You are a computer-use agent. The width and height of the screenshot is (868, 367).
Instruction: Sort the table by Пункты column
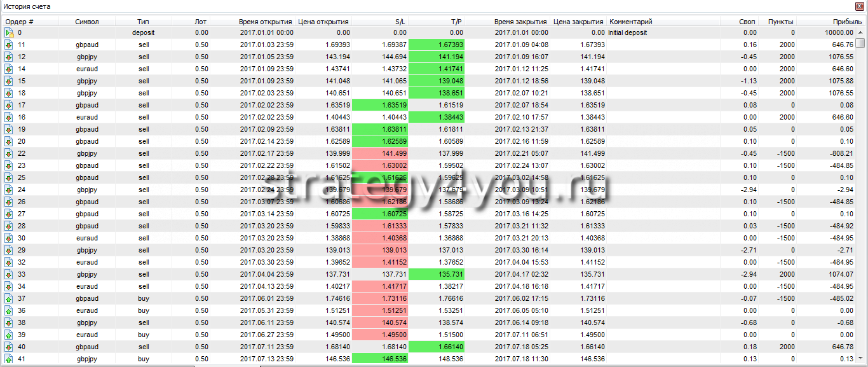781,22
